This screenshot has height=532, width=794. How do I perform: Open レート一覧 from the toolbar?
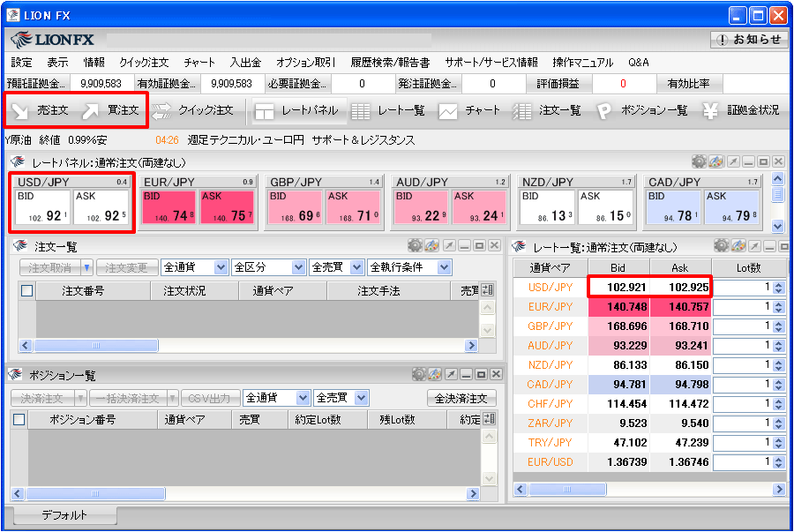click(x=388, y=110)
